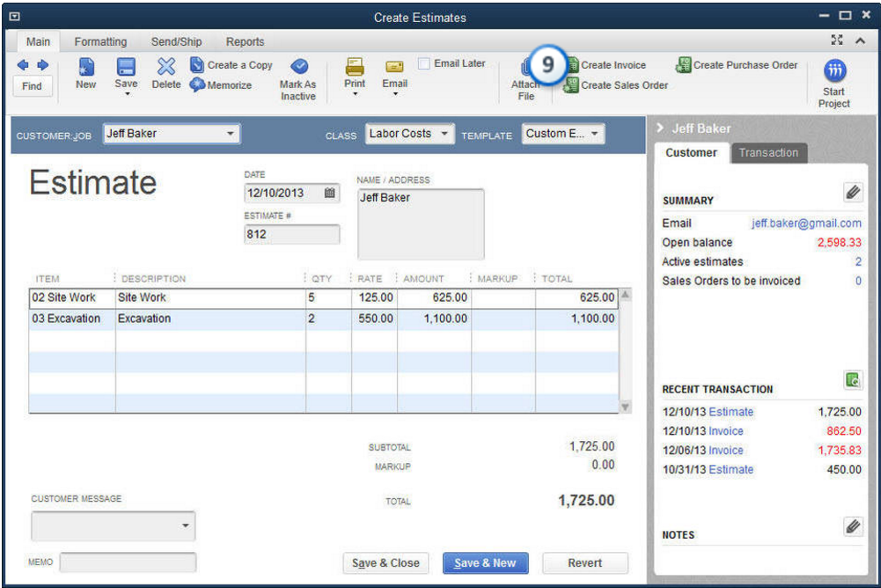Memorize this estimate
This screenshot has width=881, height=588.
(221, 85)
